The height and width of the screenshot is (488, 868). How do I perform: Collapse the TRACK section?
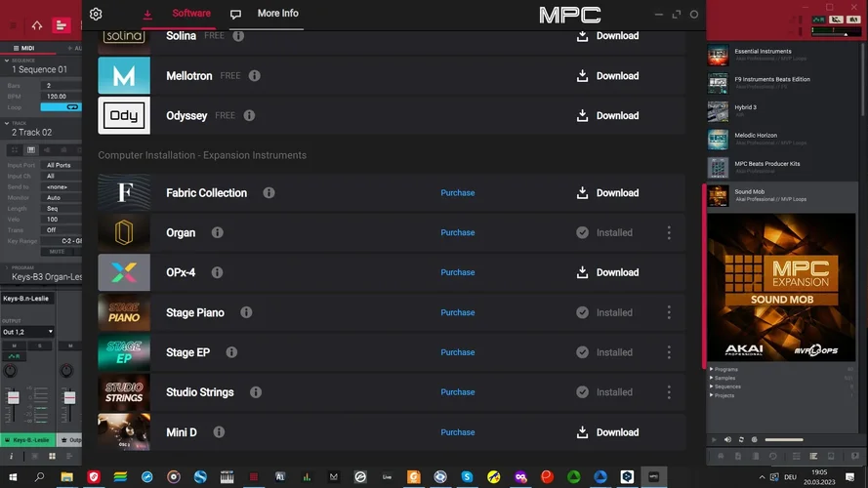coord(7,123)
